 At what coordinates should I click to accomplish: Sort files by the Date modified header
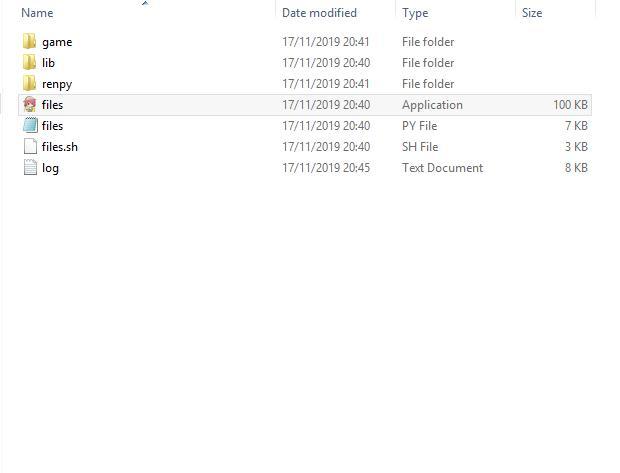pyautogui.click(x=319, y=13)
